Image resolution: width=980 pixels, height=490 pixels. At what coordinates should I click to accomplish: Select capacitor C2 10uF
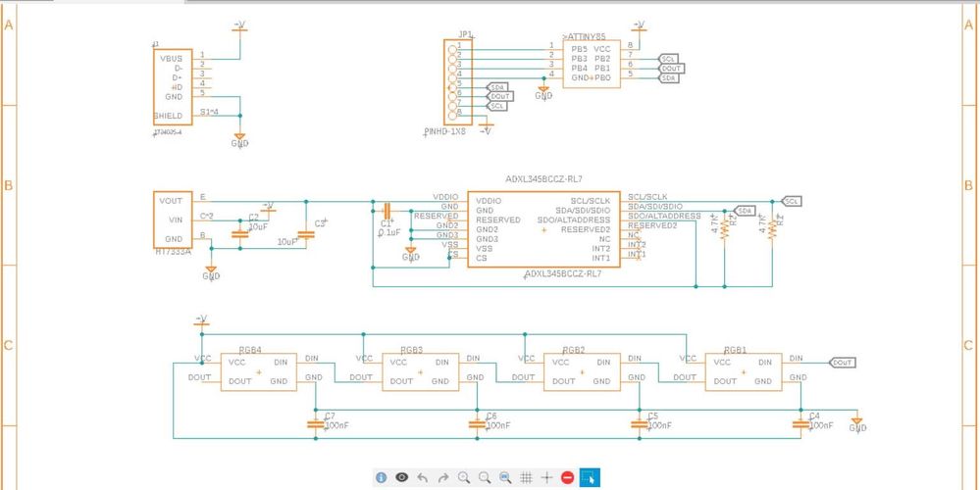[239, 234]
